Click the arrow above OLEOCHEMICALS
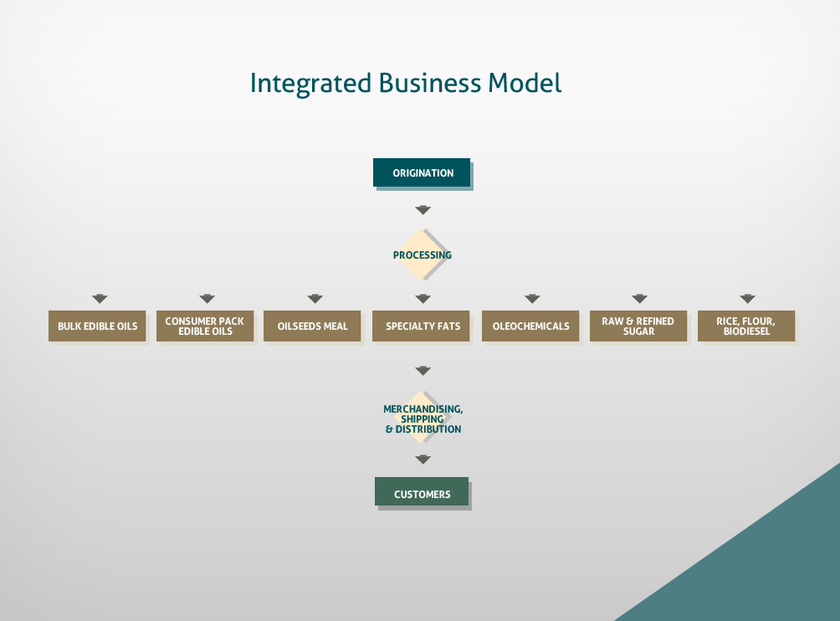Screen dimensions: 840x621 pos(532,299)
